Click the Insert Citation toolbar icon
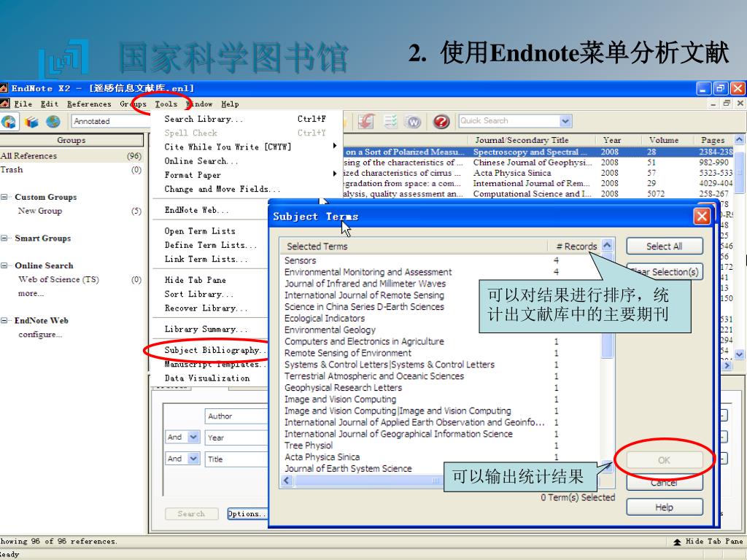Image resolution: width=747 pixels, height=560 pixels. (366, 122)
